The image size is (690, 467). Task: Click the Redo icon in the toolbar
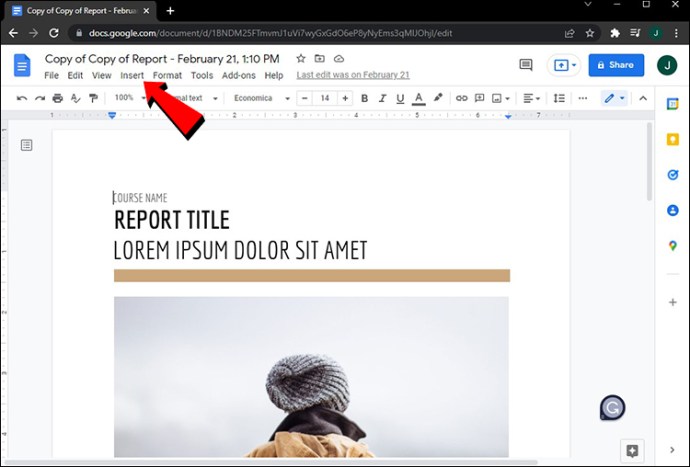40,98
